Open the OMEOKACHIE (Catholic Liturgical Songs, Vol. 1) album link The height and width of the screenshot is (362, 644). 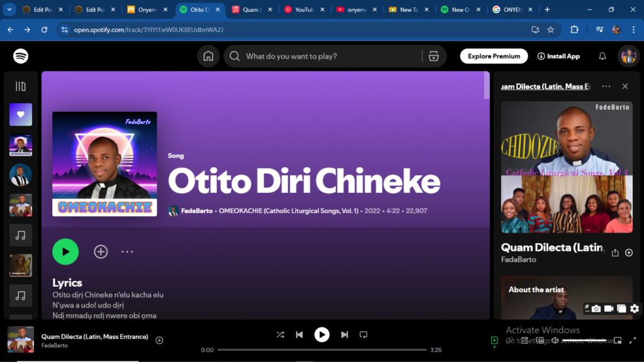tap(288, 211)
